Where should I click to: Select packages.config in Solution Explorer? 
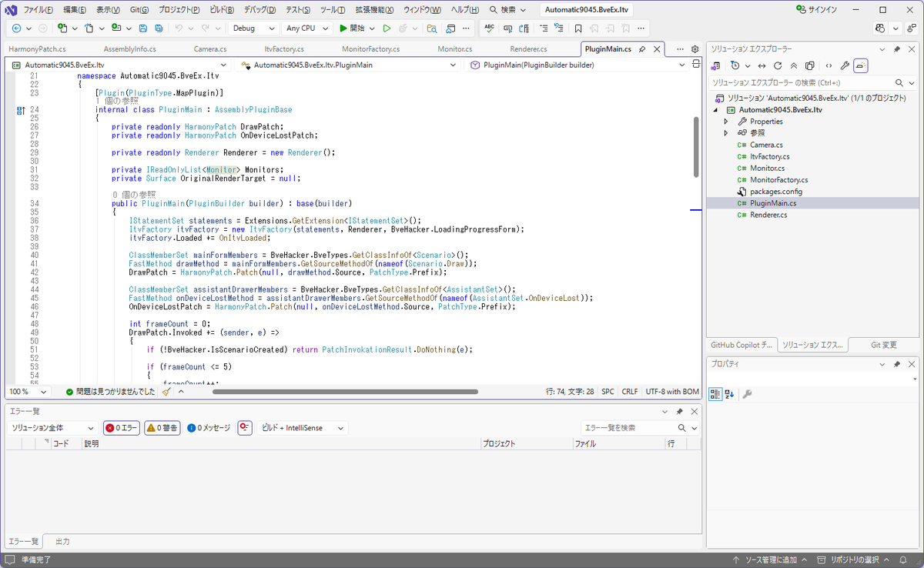(775, 192)
